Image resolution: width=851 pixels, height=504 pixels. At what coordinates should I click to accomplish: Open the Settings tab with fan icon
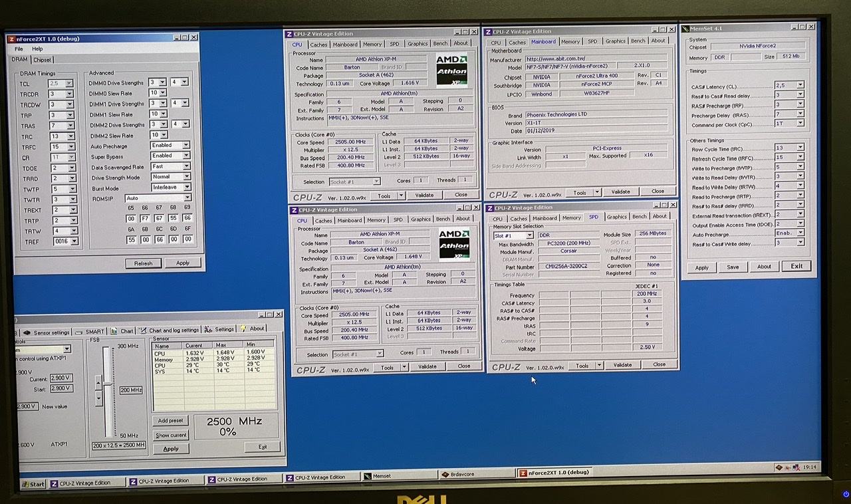click(219, 329)
